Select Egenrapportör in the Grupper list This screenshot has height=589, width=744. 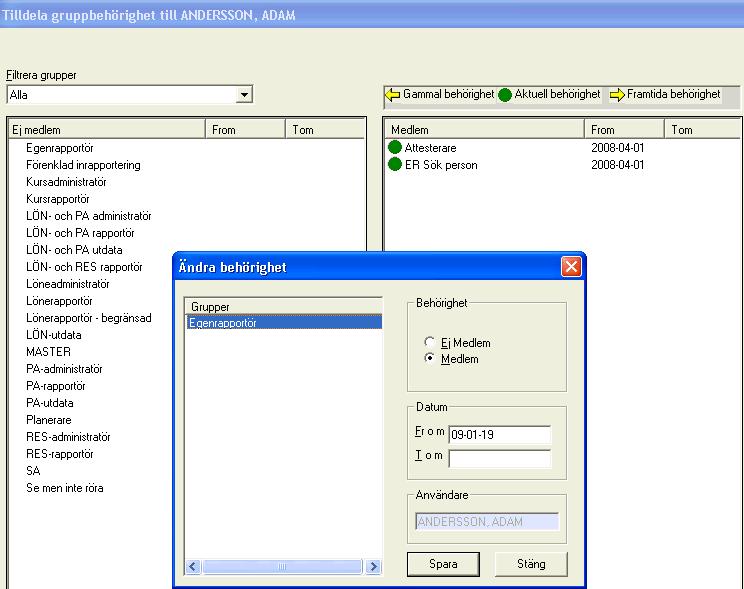coord(284,322)
